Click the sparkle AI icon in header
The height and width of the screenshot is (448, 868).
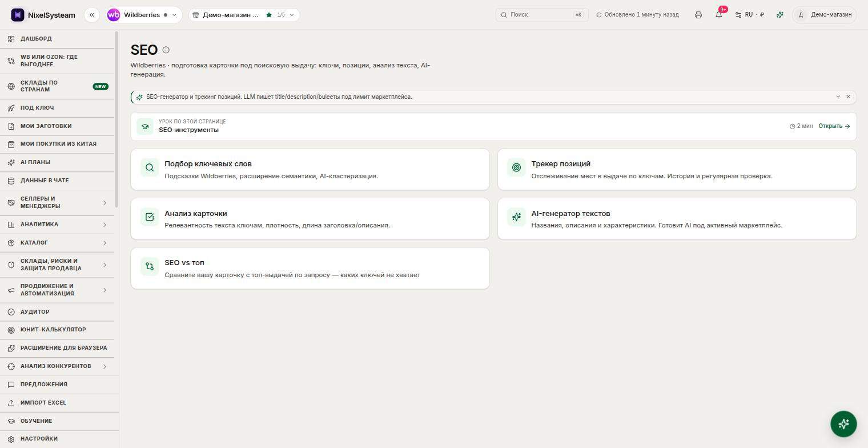click(779, 15)
